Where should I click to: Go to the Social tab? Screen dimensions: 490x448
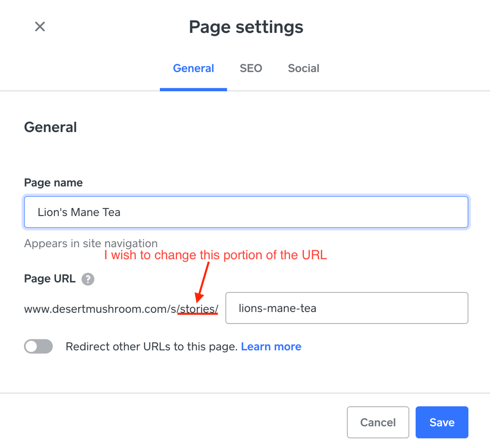coord(303,69)
